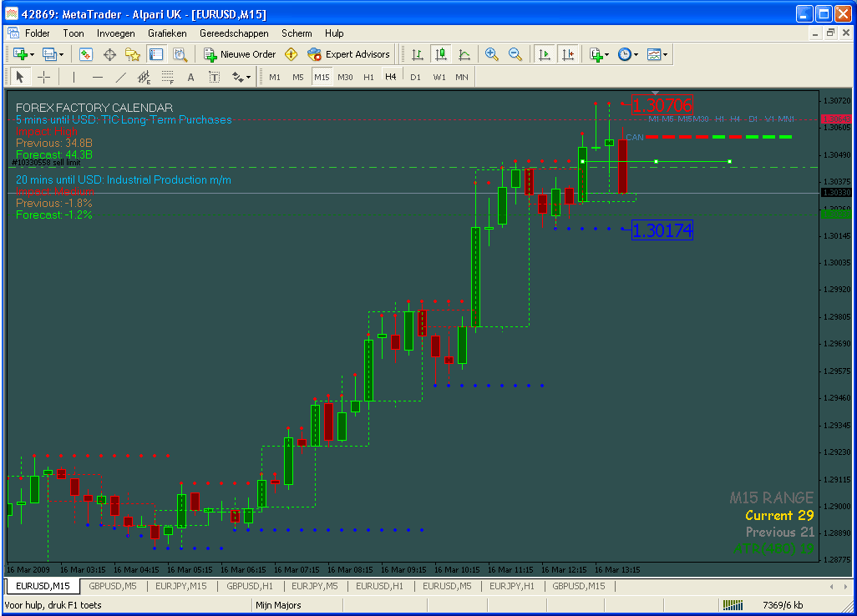The height and width of the screenshot is (616, 857).
Task: Switch to the EURJPY,M15 chart tab
Action: pyautogui.click(x=181, y=586)
